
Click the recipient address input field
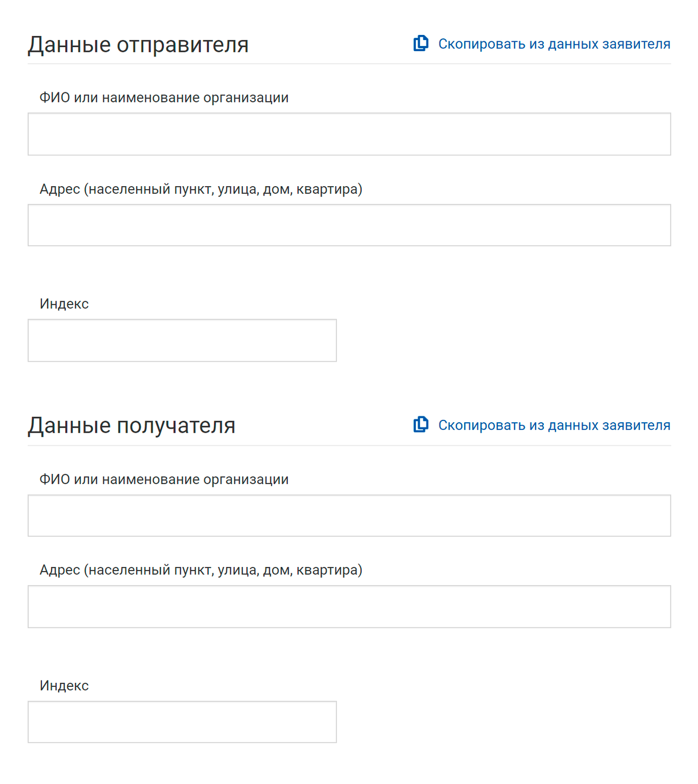point(349,607)
